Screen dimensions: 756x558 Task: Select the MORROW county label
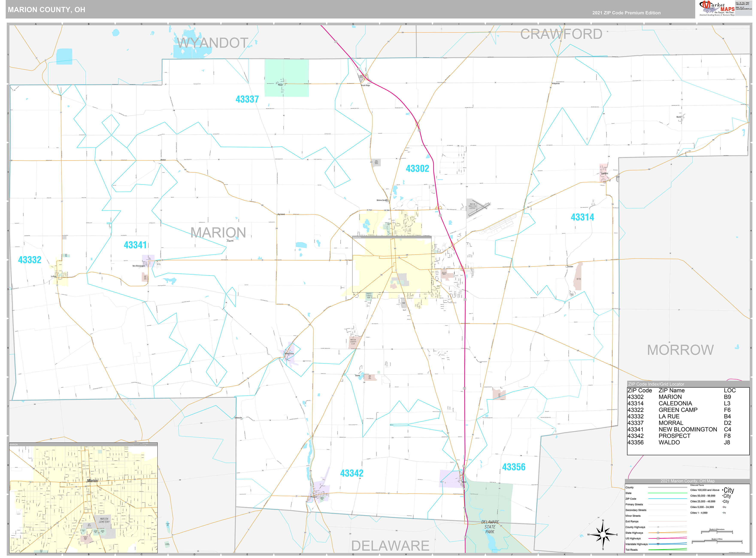tap(680, 350)
